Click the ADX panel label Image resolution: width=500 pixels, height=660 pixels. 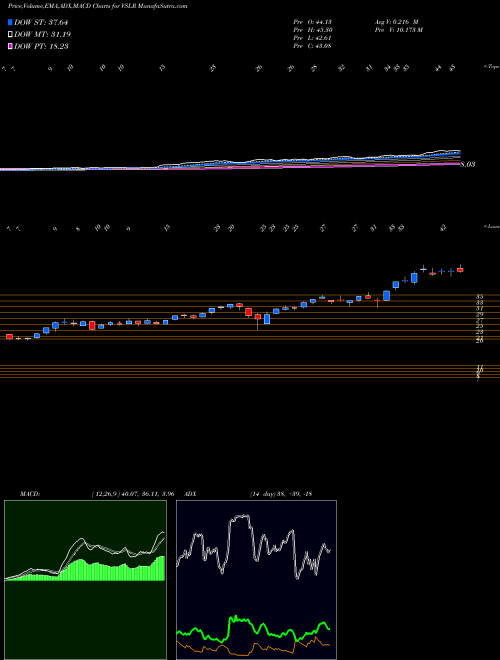pyautogui.click(x=191, y=494)
